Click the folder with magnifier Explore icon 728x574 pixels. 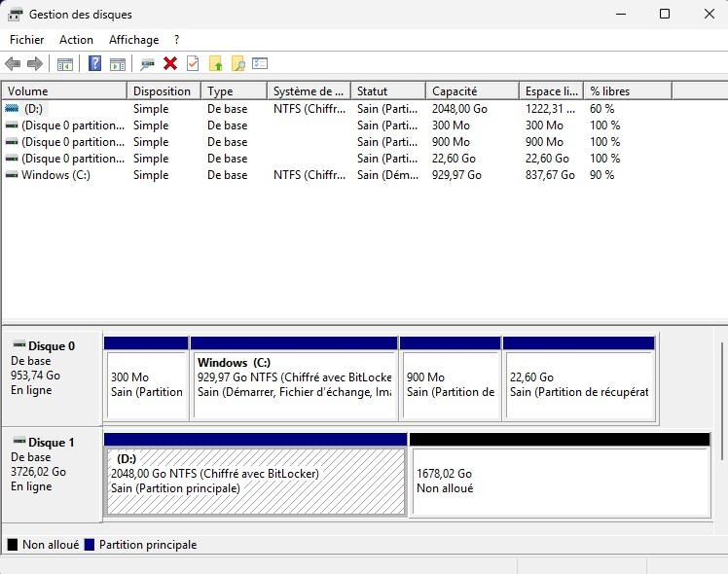(x=238, y=63)
